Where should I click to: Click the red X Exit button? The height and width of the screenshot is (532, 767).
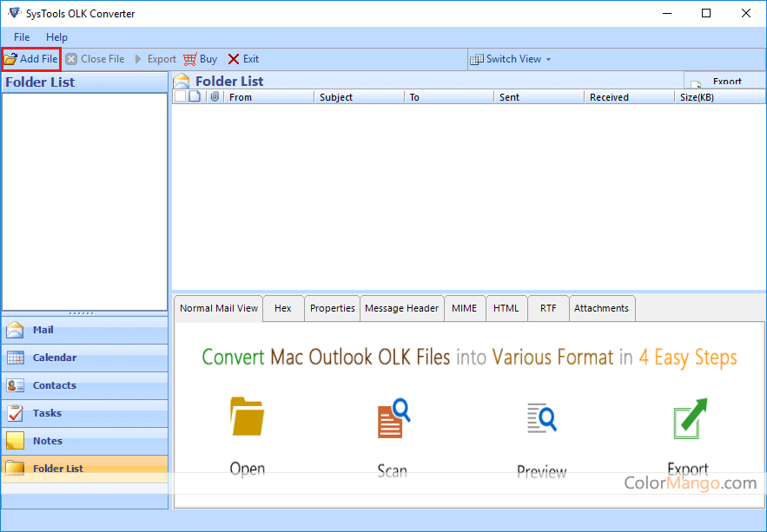(243, 59)
